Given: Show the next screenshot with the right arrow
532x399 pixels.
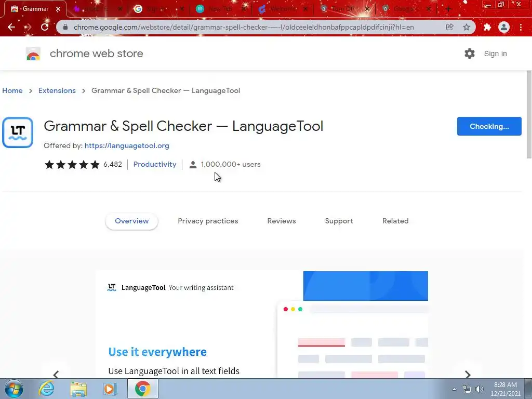Looking at the screenshot, I should click(x=468, y=374).
